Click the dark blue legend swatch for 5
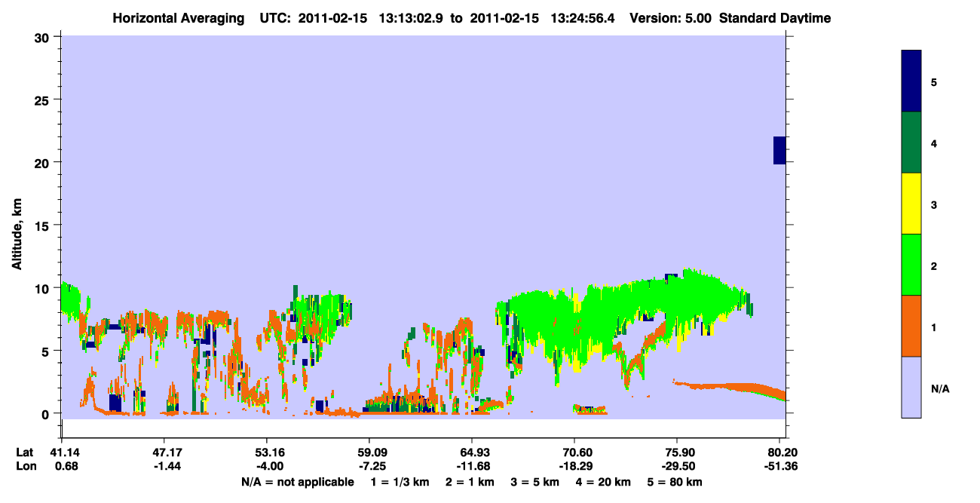 (911, 81)
